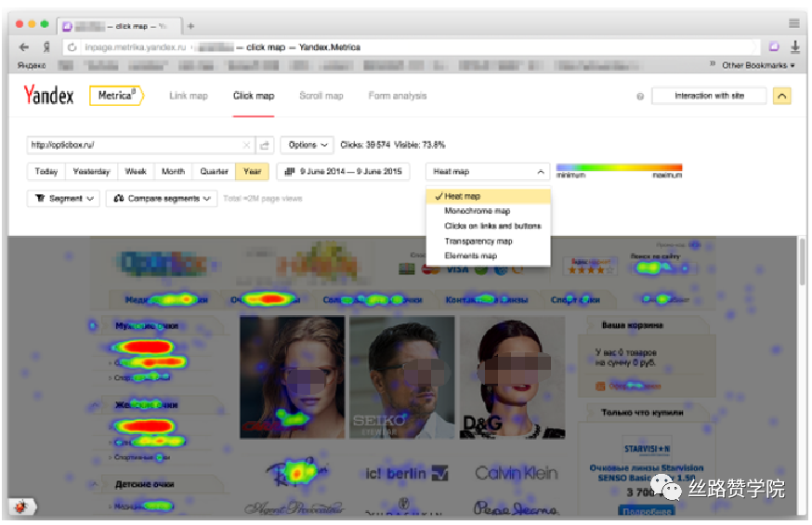
Task: Open the downloads arrow icon
Action: coord(795,47)
